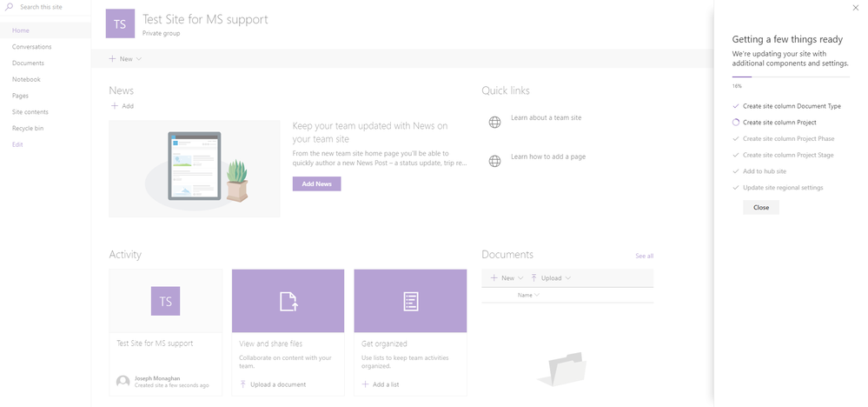Click globe icon for Learn about a team site

[495, 123]
